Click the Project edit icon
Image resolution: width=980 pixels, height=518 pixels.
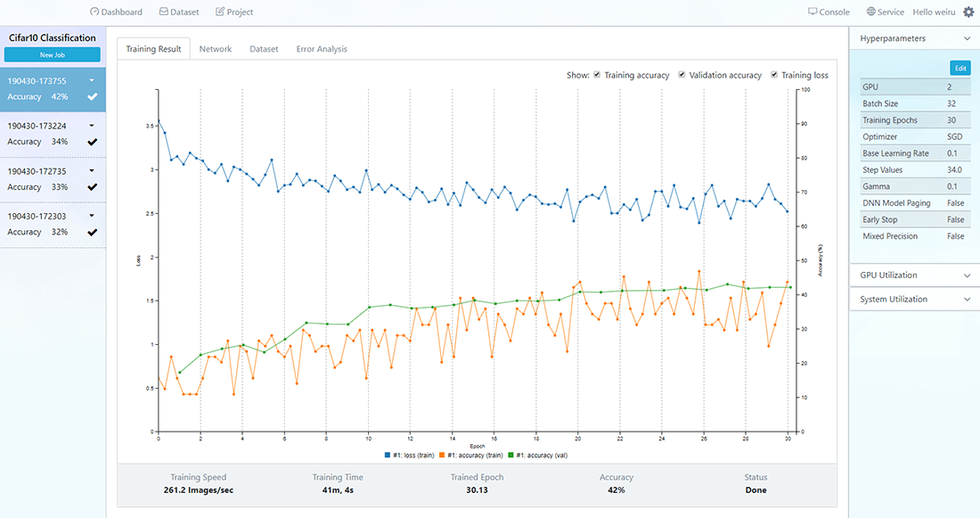tap(220, 12)
